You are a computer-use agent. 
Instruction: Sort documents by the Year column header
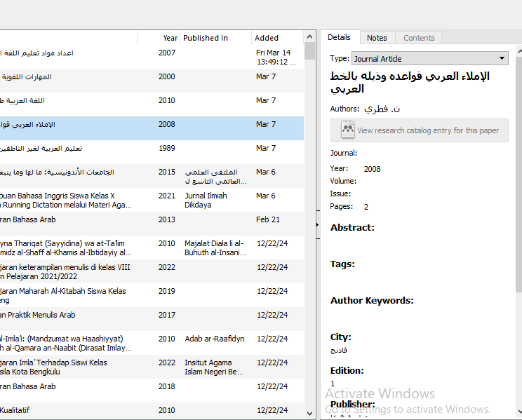tap(170, 38)
